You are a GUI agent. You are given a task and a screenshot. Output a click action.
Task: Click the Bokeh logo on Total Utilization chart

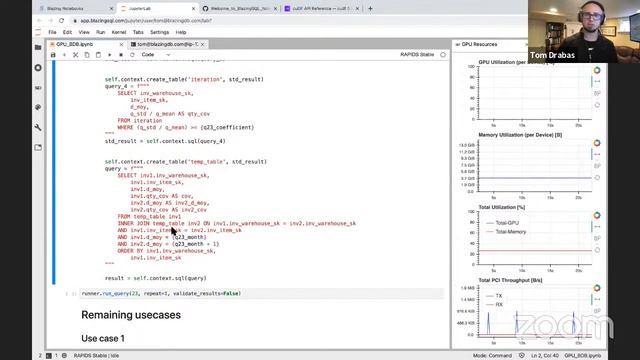coord(597,215)
